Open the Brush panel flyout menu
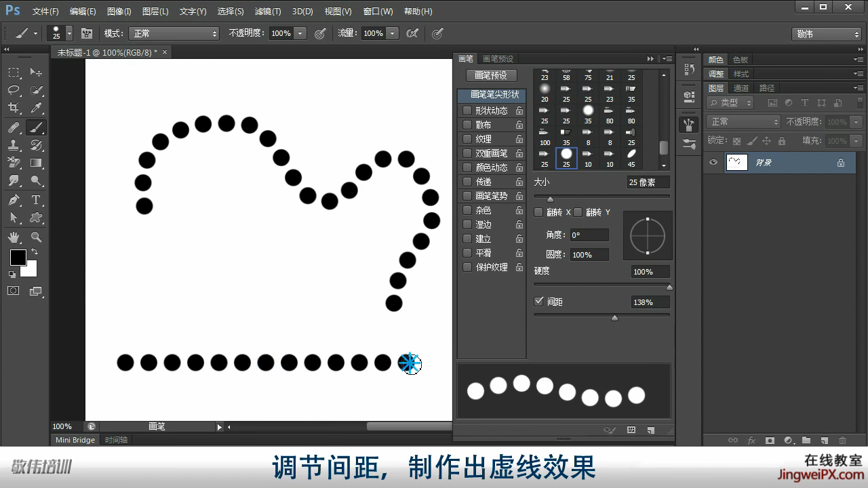This screenshot has height=488, width=868. coord(668,59)
